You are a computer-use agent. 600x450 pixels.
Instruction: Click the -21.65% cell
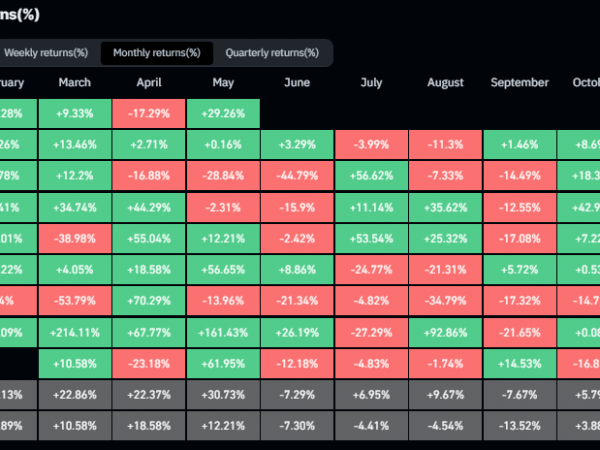tap(520, 333)
